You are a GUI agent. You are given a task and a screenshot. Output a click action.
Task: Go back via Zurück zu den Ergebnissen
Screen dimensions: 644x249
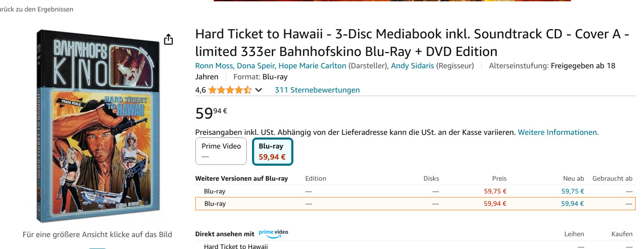tap(37, 9)
